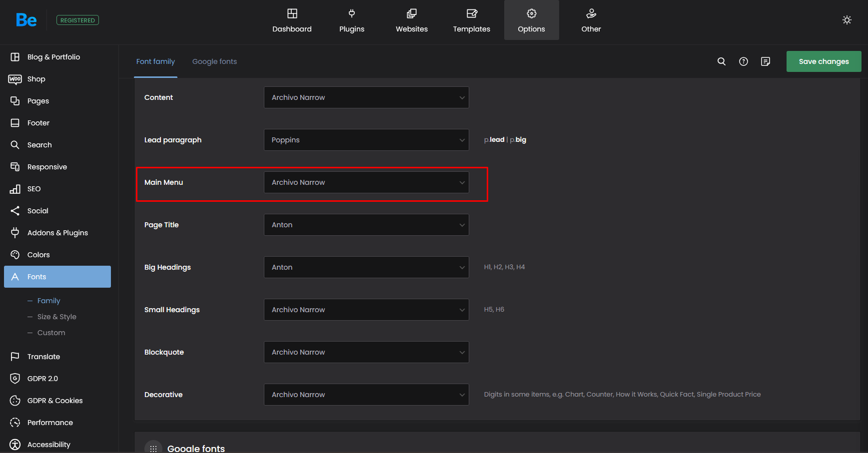
Task: Go to the Plugins section
Action: 351,20
